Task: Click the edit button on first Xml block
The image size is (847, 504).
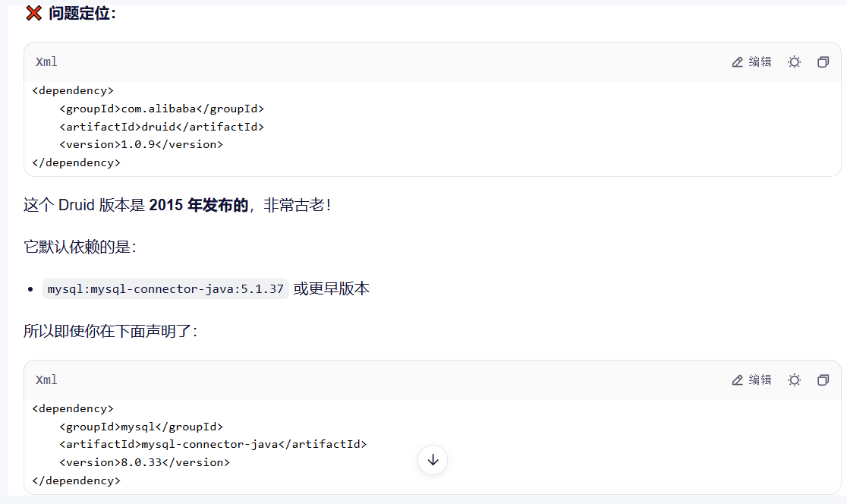Action: pyautogui.click(x=751, y=62)
